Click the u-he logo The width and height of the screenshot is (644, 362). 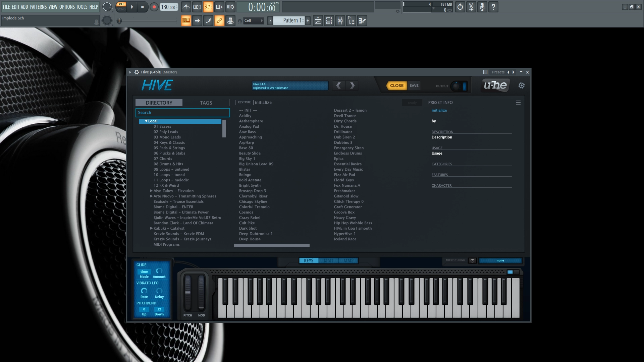pos(495,85)
